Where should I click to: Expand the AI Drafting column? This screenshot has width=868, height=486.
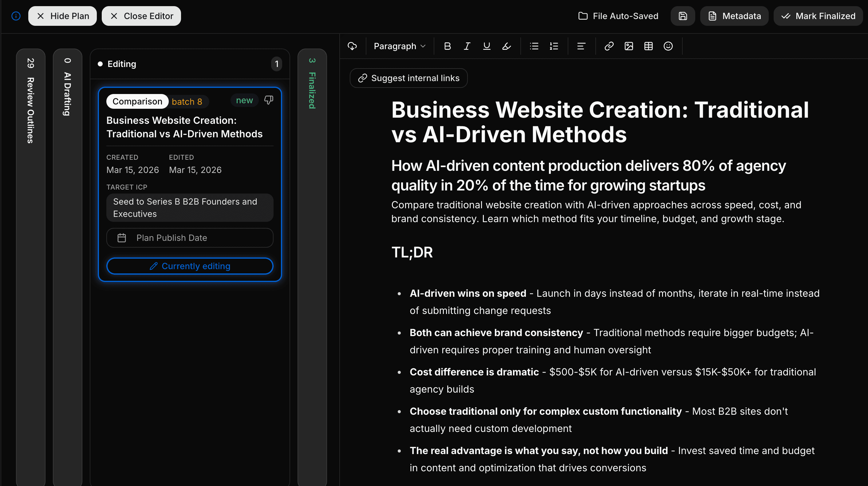67,88
